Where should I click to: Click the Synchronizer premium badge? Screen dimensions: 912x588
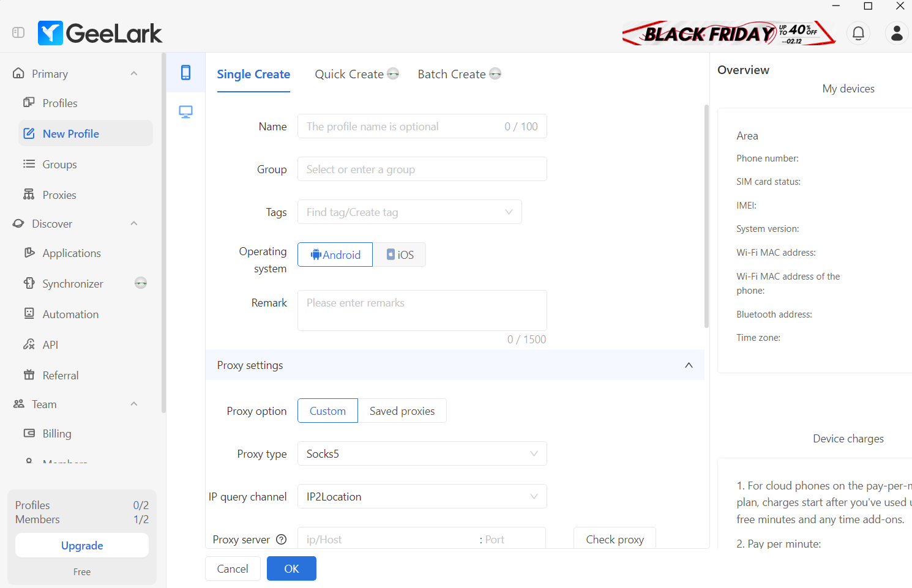pyautogui.click(x=141, y=283)
